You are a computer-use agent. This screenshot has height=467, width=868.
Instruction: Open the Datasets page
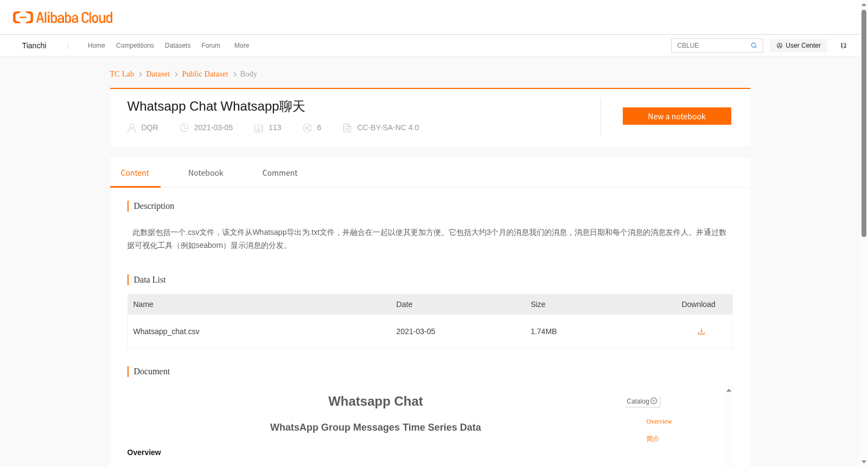tap(178, 46)
